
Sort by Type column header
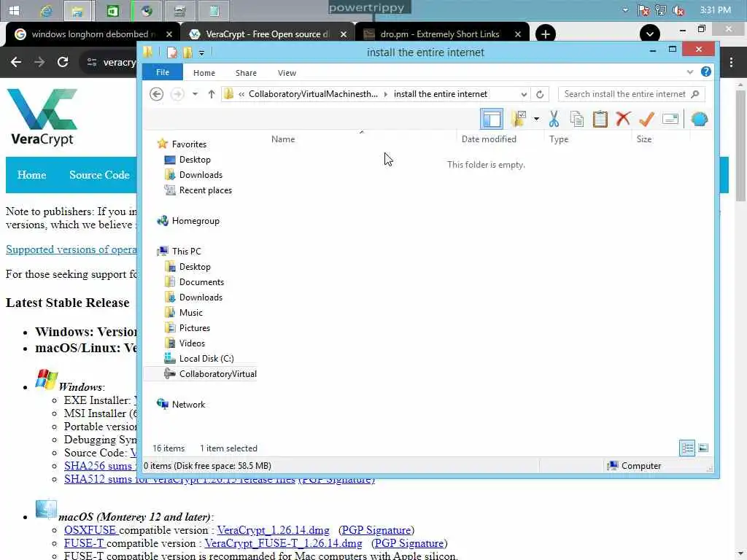(x=558, y=139)
